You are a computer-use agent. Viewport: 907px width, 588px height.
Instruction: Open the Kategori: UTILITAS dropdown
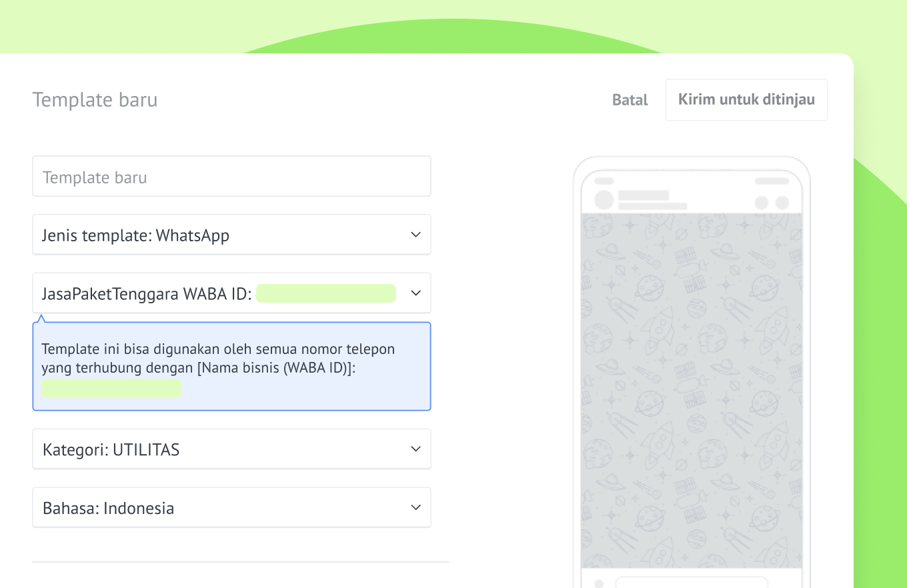231,449
